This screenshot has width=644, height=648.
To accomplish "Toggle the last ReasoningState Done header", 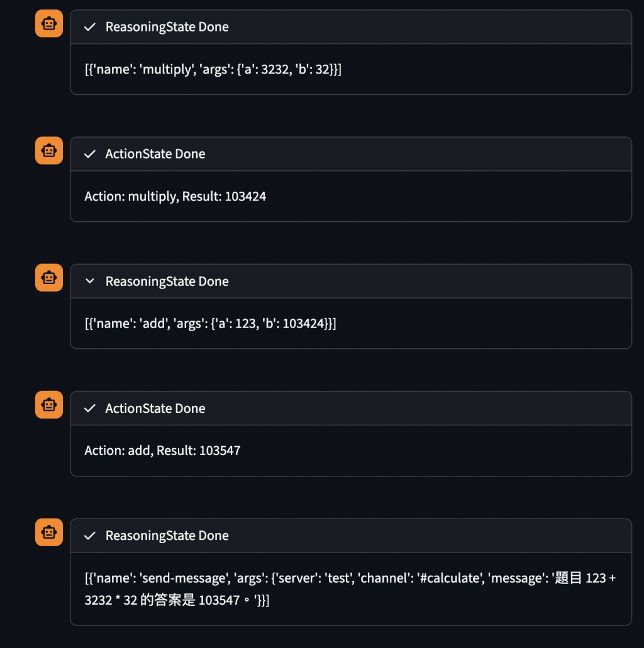I will pyautogui.click(x=351, y=536).
